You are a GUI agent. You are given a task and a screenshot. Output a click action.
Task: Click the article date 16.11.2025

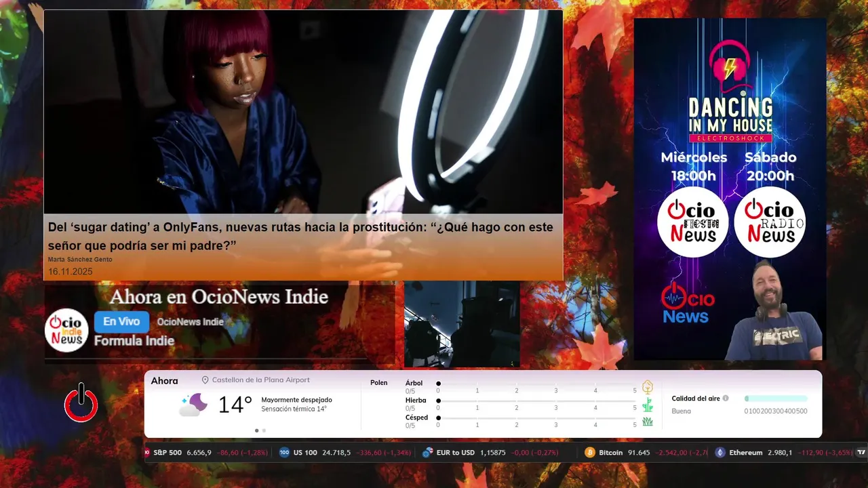pyautogui.click(x=71, y=272)
